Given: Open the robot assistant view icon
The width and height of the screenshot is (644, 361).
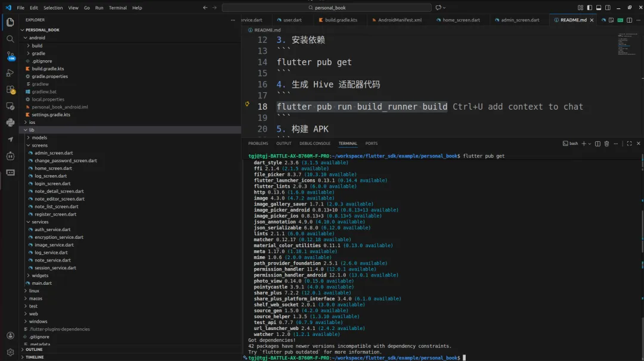Looking at the screenshot, I should (10, 156).
